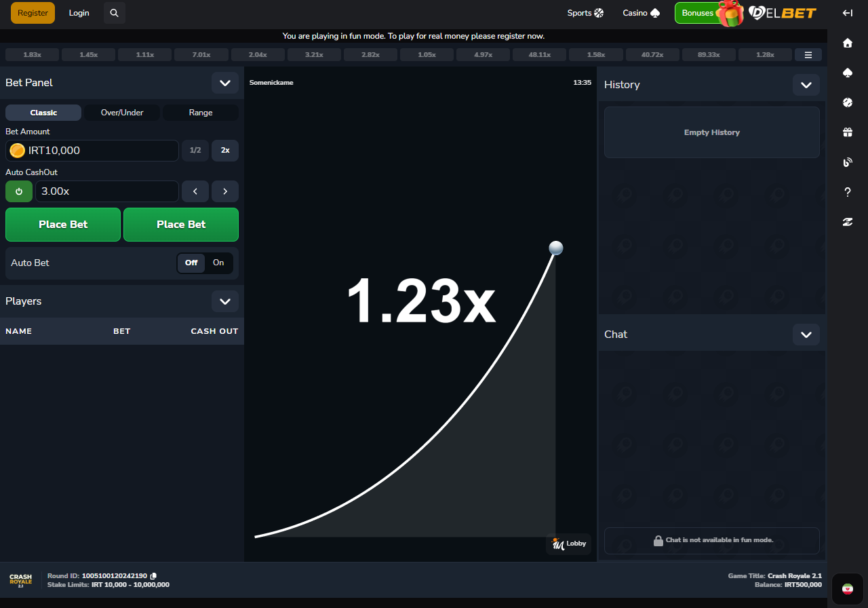The image size is (868, 608).
Task: Click the orange Register button
Action: (33, 13)
